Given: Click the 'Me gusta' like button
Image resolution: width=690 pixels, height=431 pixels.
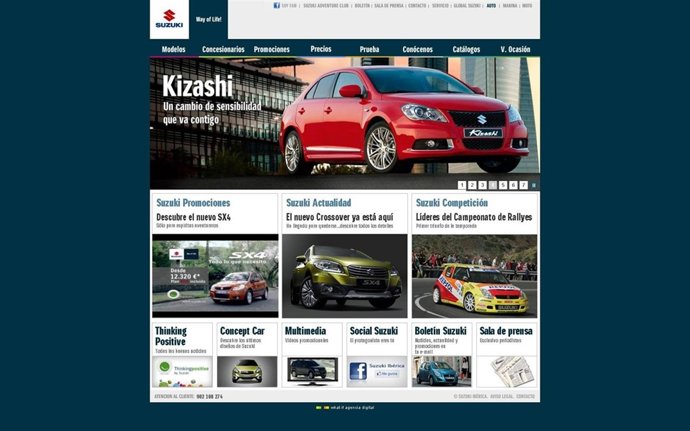Looking at the screenshot, I should click(387, 374).
